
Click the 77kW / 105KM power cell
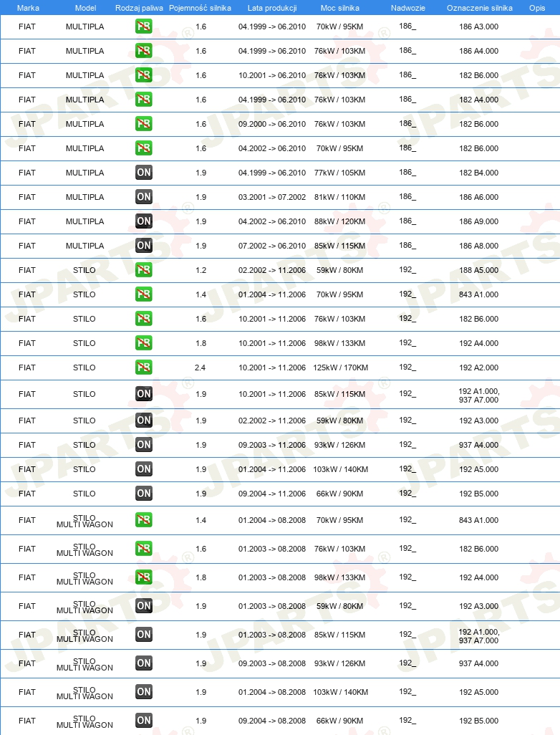pos(339,173)
